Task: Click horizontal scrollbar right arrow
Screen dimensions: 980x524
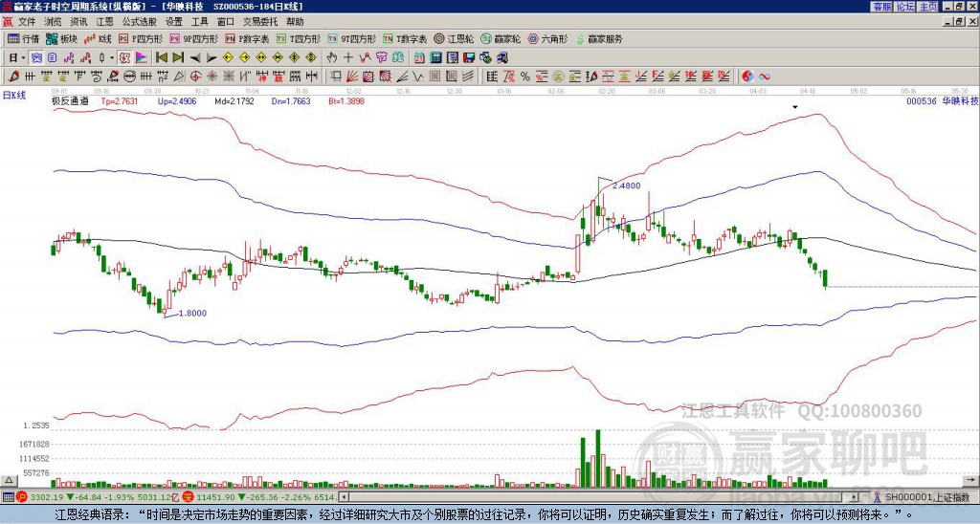Action: tap(855, 497)
